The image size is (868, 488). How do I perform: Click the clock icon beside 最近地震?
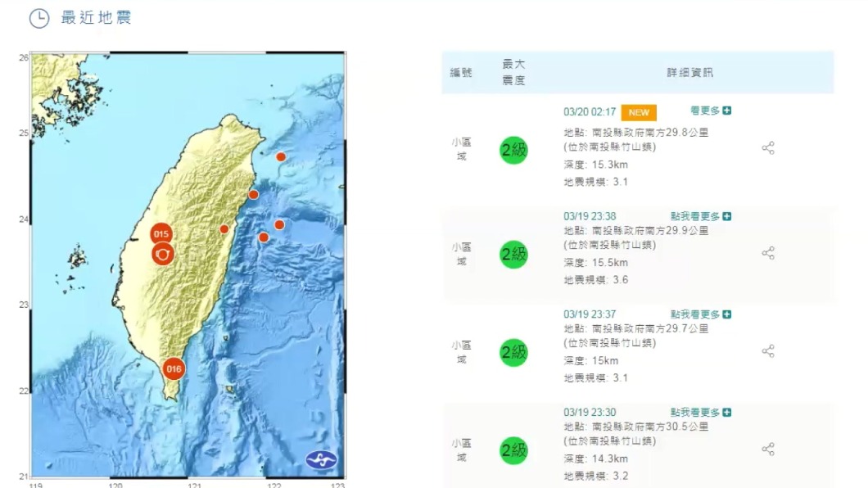[39, 18]
